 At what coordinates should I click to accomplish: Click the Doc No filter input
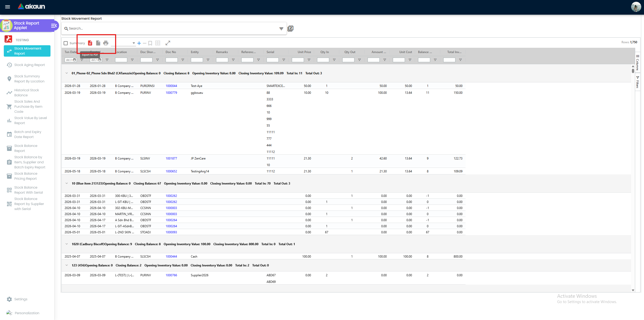172,60
